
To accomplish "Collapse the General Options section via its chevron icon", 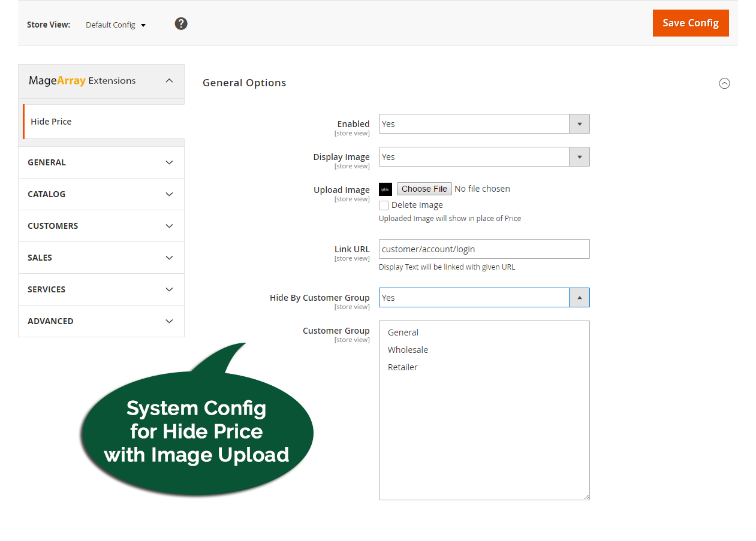I will [724, 83].
